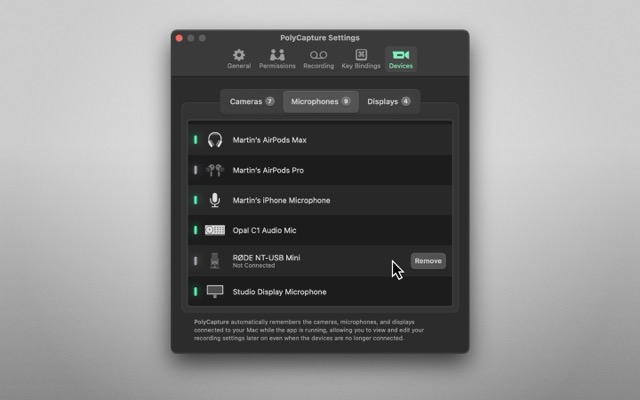Select the Studio Display Microphone row
The height and width of the screenshot is (400, 640).
(320, 291)
